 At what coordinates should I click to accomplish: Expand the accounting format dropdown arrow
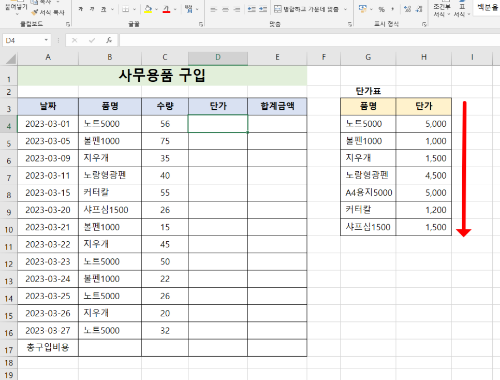pos(371,9)
